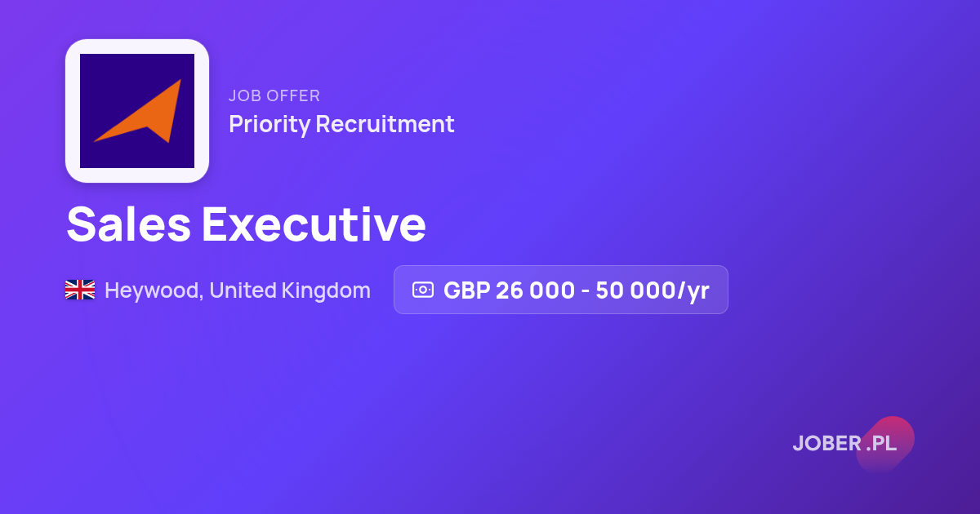Click the UK flag icon
Viewport: 980px width, 514px height.
point(80,290)
